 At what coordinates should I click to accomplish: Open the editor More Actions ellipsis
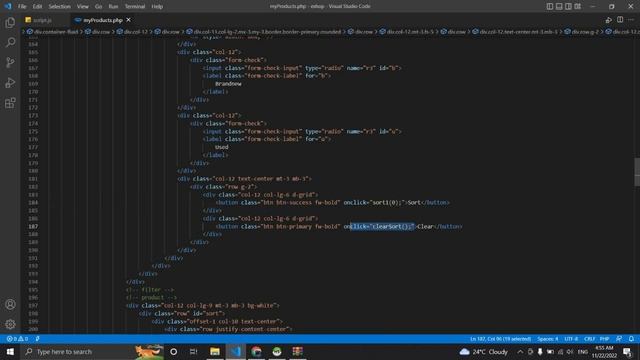[631, 20]
